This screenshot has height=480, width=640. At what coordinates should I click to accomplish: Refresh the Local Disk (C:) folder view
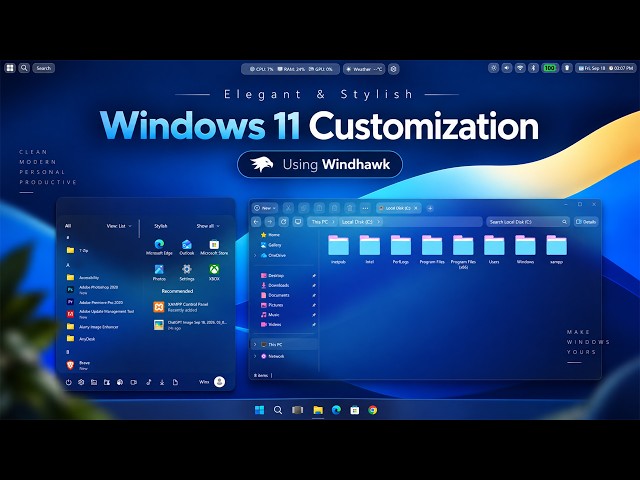(x=284, y=222)
